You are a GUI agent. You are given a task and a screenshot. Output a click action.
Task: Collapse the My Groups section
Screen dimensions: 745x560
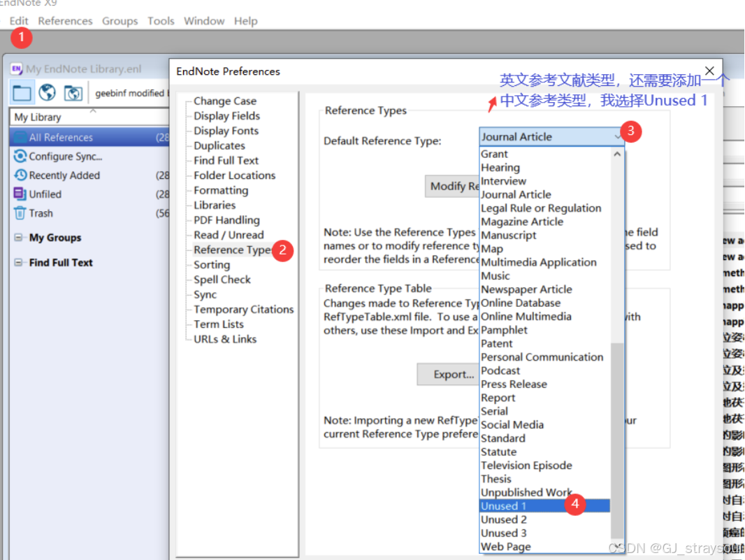tap(18, 237)
